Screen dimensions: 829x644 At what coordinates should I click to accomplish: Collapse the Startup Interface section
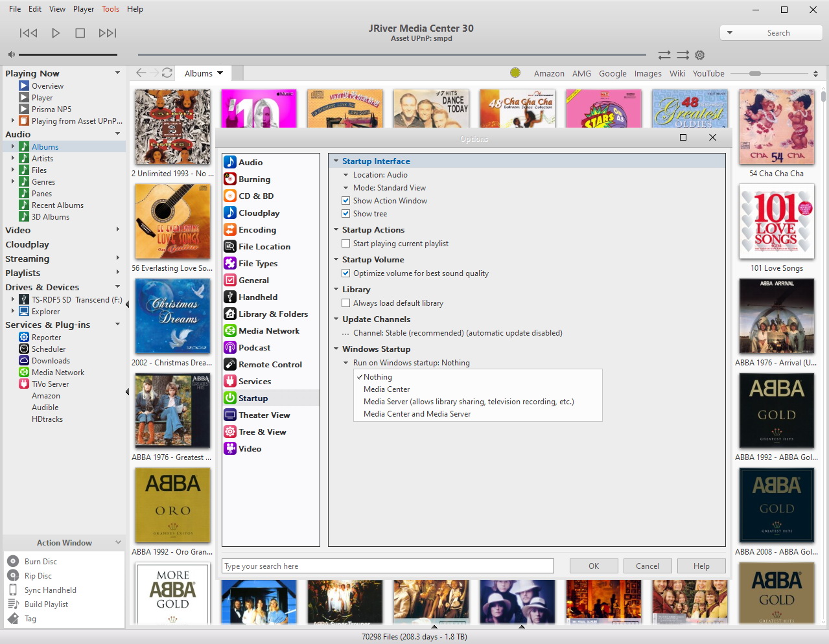336,161
